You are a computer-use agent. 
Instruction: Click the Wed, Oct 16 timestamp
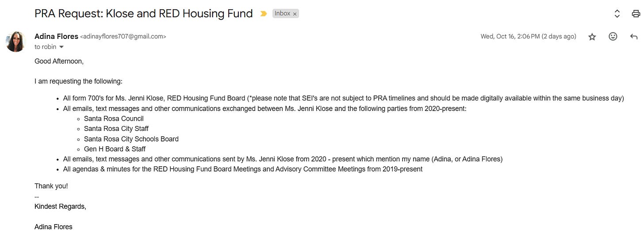pos(528,37)
